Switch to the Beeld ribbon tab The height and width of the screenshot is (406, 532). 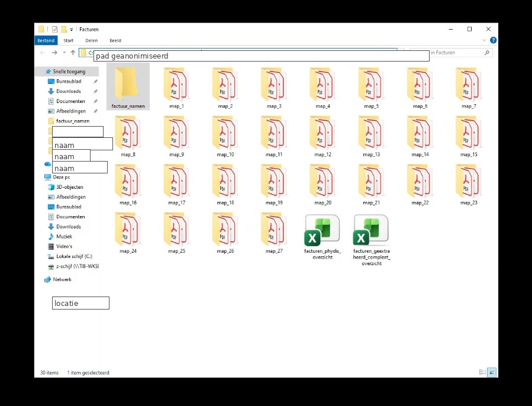(115, 40)
